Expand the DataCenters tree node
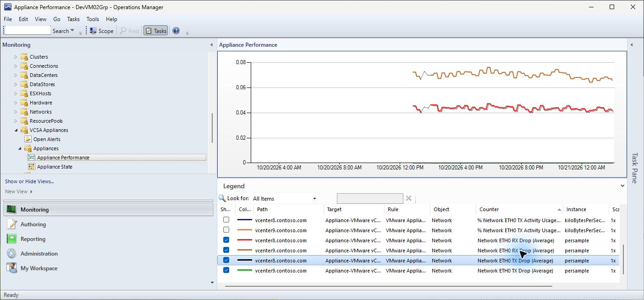The width and height of the screenshot is (644, 300). point(16,75)
